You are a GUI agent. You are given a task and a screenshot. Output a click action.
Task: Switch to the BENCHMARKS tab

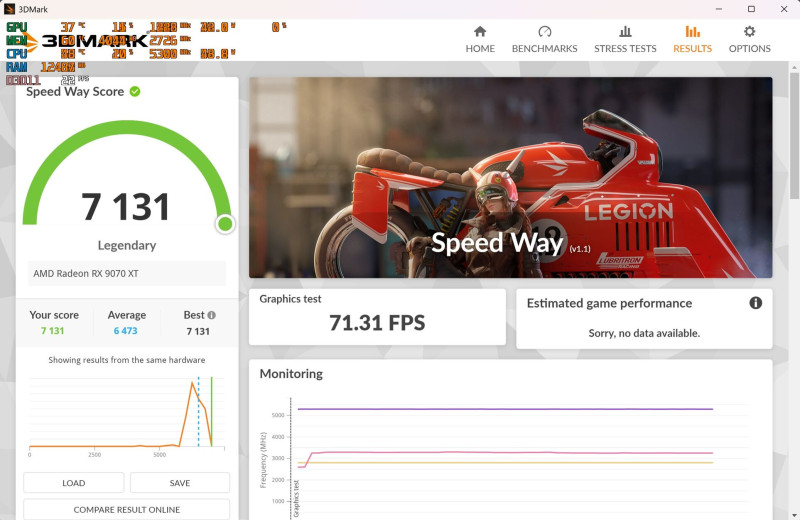[544, 39]
